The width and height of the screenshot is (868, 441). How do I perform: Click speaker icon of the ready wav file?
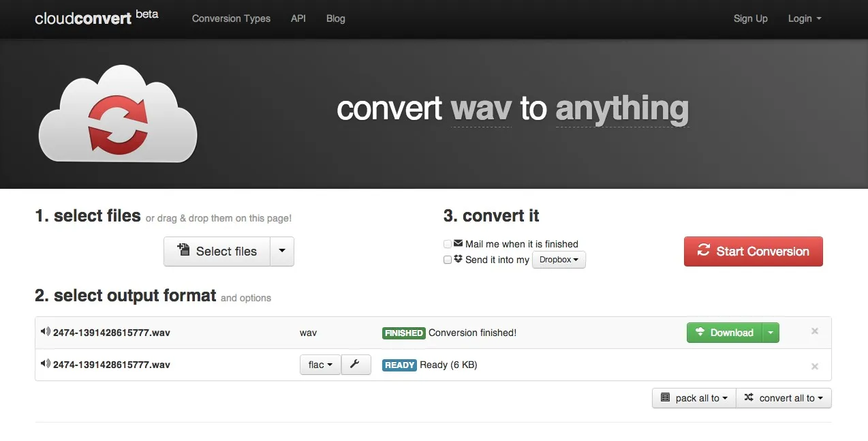coord(46,364)
